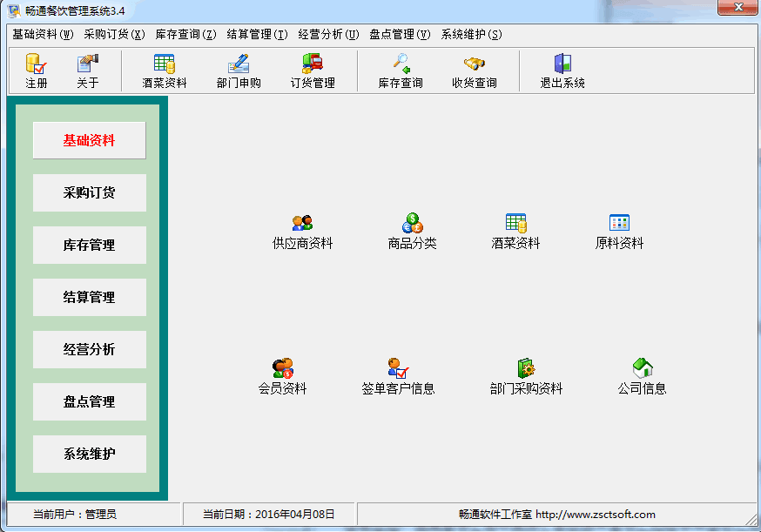Open the 商品分类 category icon
This screenshot has width=761, height=532.
[x=412, y=231]
